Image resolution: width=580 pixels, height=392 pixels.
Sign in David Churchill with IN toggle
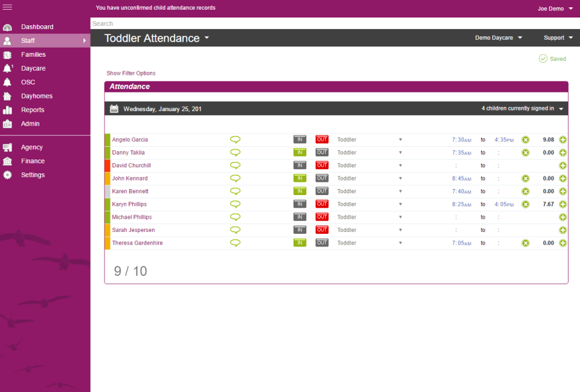300,165
